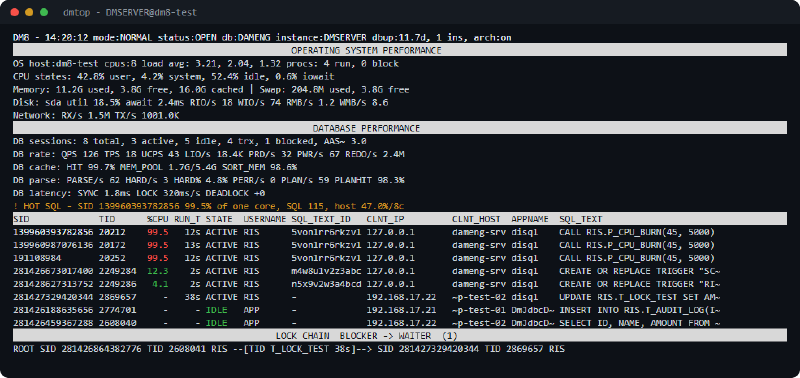Click the SQL_TEXT column header
Image resolution: width=800 pixels, height=378 pixels.
581,219
